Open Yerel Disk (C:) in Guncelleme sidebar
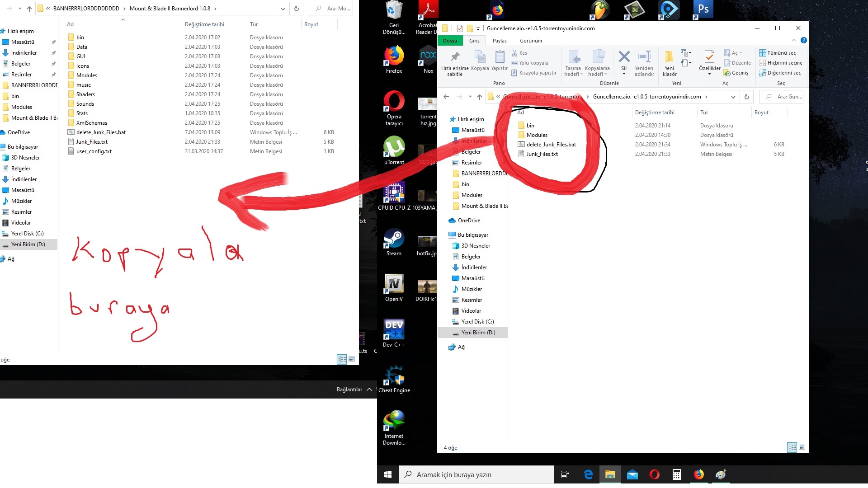This screenshot has width=868, height=488. pos(477,322)
